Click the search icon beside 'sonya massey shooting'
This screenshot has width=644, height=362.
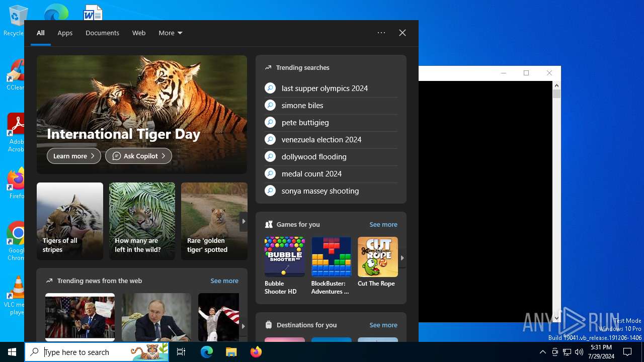[x=270, y=191]
